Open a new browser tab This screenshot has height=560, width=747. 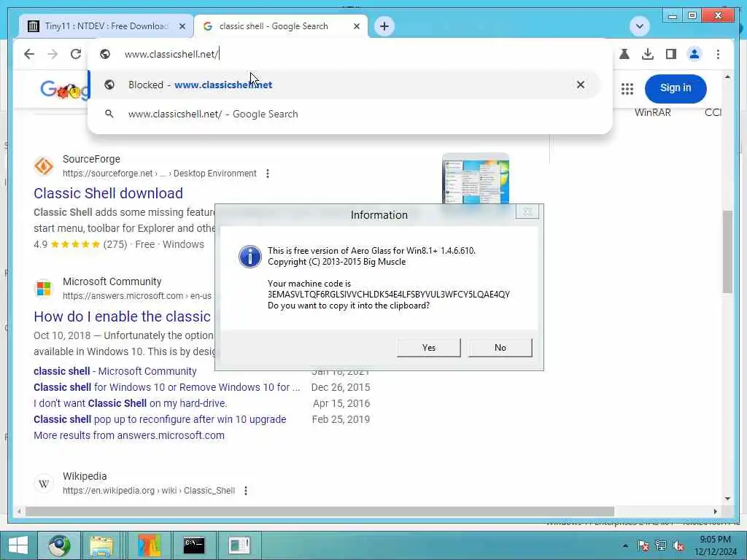coord(384,26)
